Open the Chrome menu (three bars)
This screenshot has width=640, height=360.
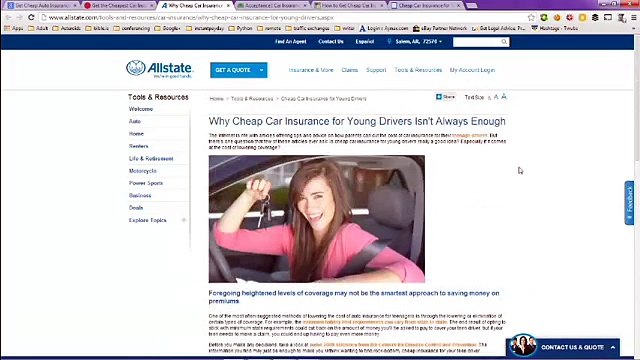(633, 18)
